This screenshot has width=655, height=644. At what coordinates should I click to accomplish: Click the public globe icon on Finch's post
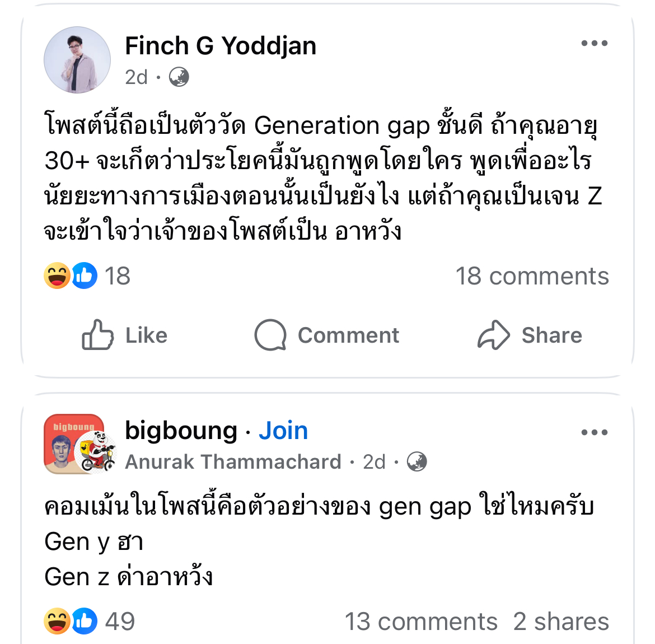click(179, 77)
